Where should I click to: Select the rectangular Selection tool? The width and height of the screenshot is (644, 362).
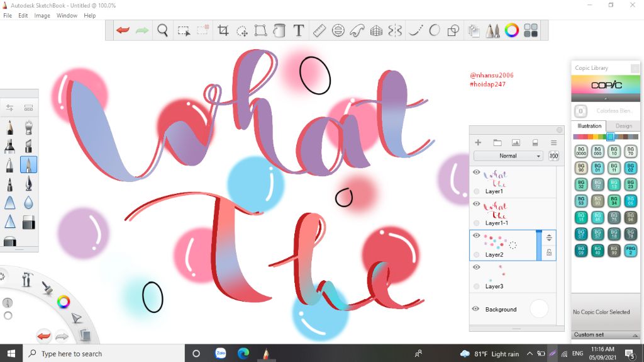[184, 30]
